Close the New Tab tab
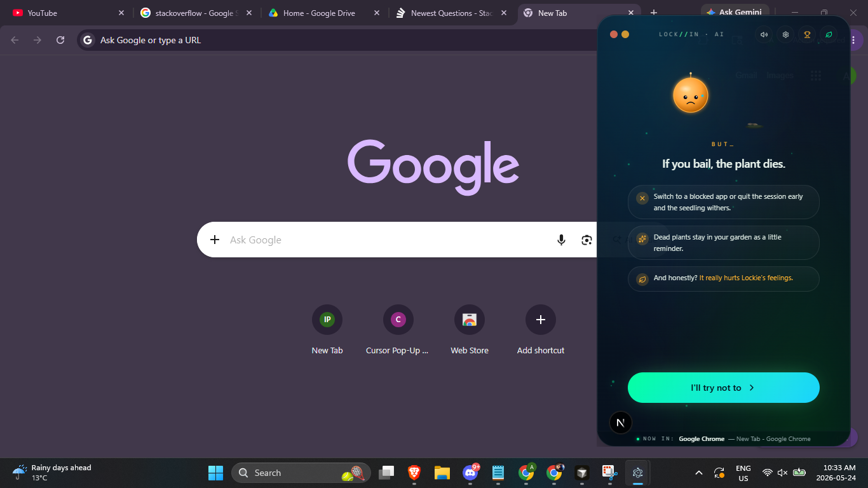 [x=631, y=13]
